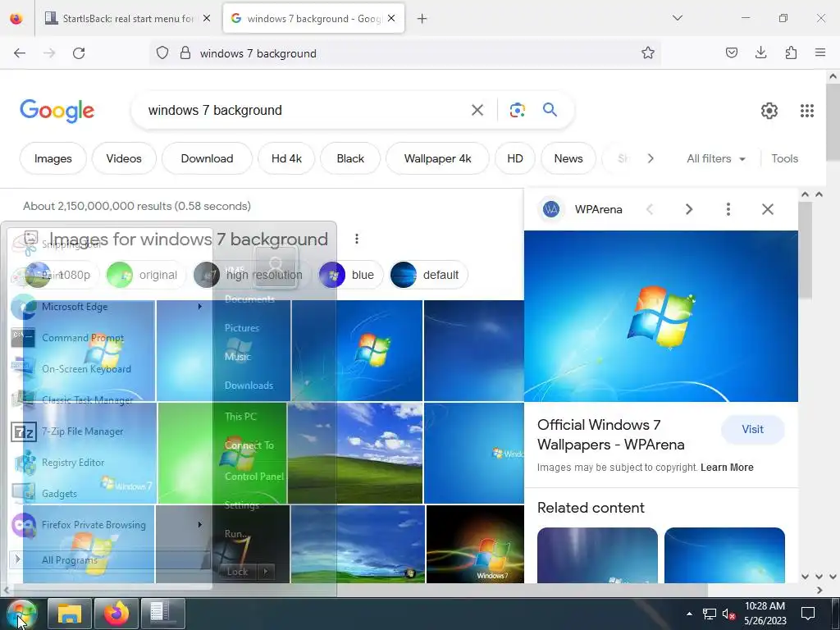The width and height of the screenshot is (840, 630).
Task: Select the Videos filter chip
Action: click(x=124, y=158)
